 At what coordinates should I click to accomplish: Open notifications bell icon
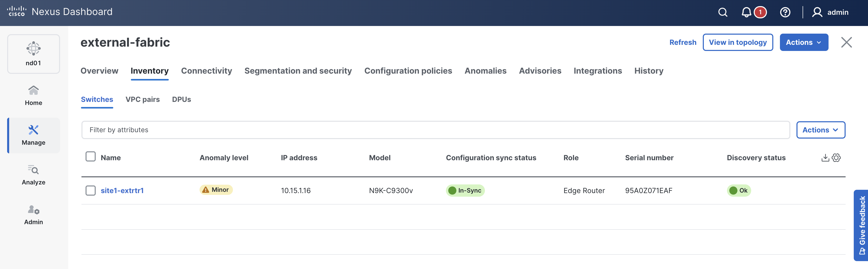pyautogui.click(x=746, y=12)
